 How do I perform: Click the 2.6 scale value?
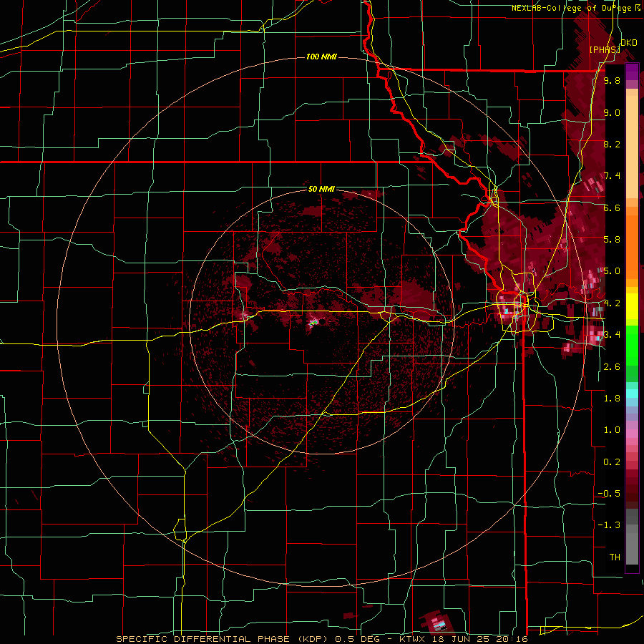[x=612, y=366]
